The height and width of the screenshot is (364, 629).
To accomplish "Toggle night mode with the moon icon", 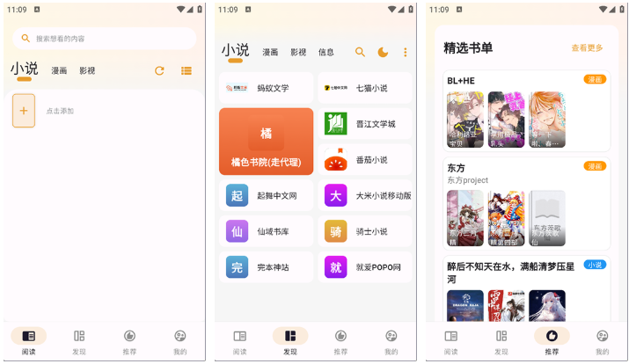I will click(383, 53).
